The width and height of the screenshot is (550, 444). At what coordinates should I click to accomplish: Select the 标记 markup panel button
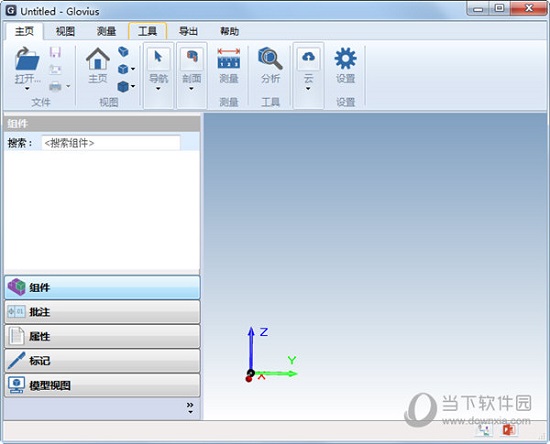coord(102,361)
